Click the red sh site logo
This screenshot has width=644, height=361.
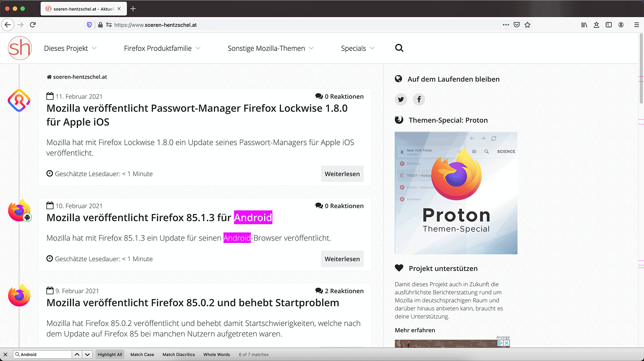tap(20, 48)
